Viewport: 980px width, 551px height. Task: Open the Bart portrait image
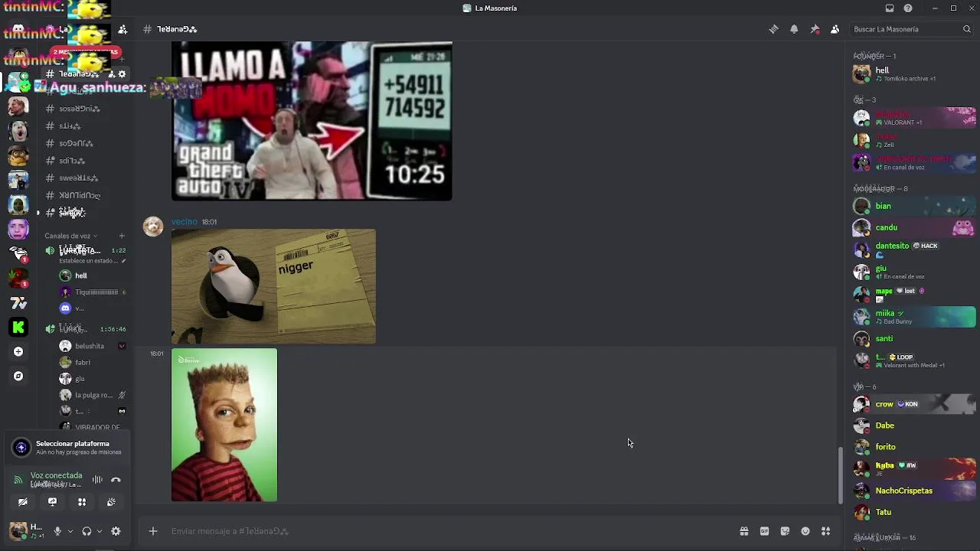pyautogui.click(x=224, y=425)
